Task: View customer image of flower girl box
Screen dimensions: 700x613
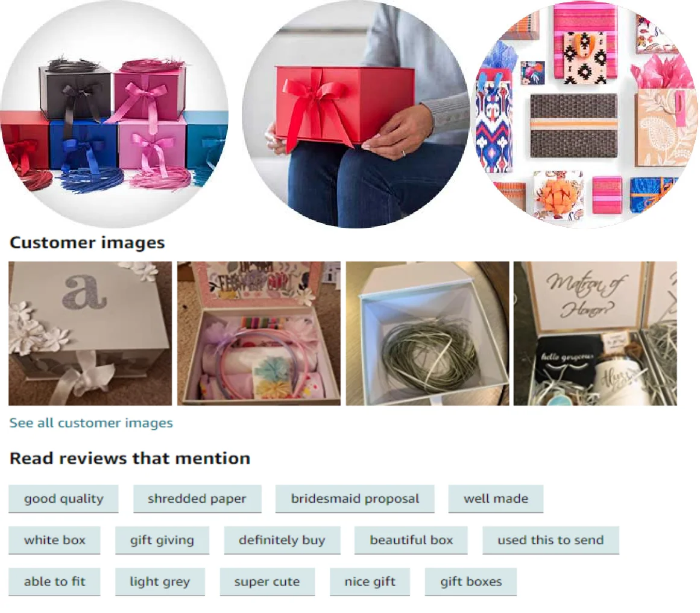Action: 259,333
